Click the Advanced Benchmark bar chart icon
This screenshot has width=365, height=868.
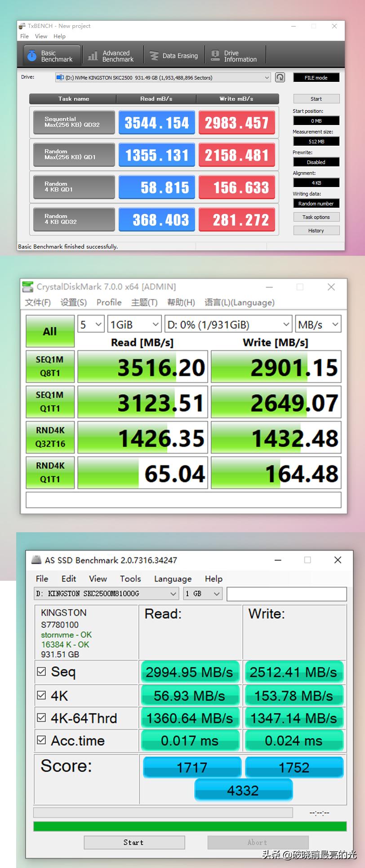point(93,56)
